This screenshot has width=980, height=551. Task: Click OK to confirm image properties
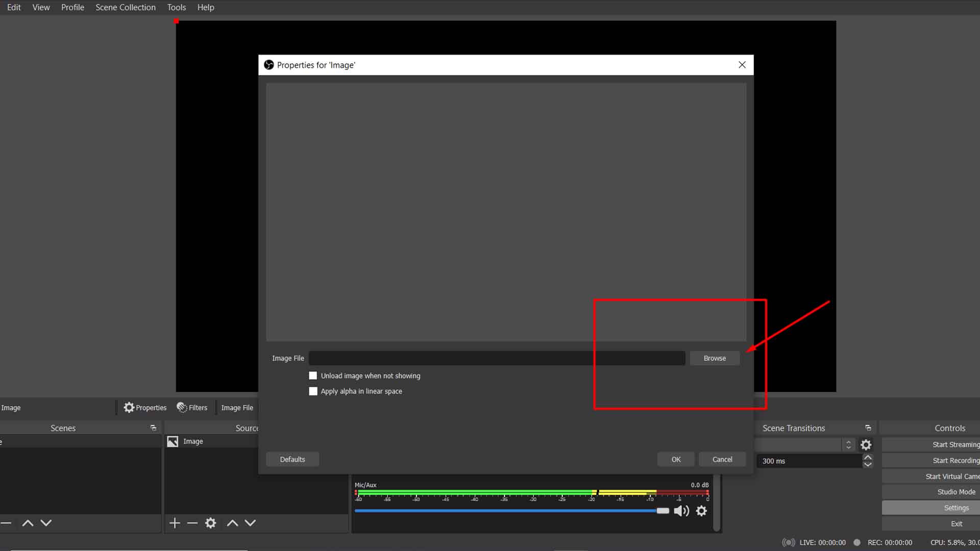(x=676, y=459)
